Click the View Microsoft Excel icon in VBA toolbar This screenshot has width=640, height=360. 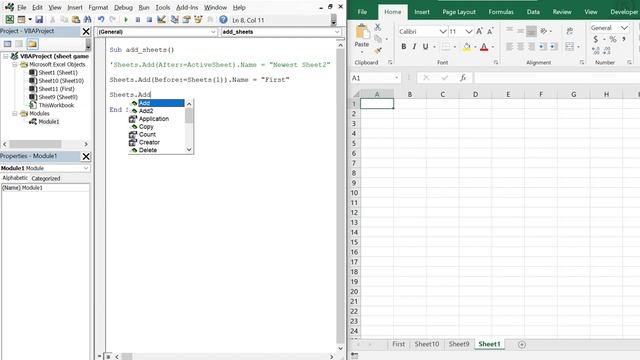point(9,20)
